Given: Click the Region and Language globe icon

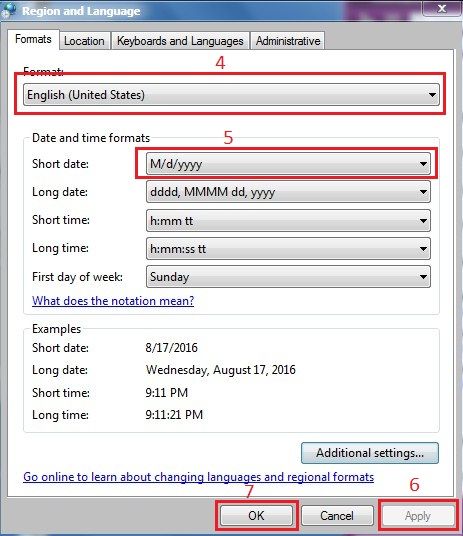Looking at the screenshot, I should coord(8,10).
